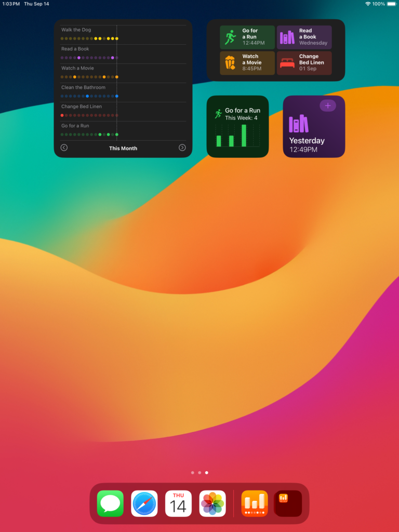Viewport: 399px width, 532px height.
Task: Tap the runner icon in the weekly chart widget
Action: coord(218,114)
